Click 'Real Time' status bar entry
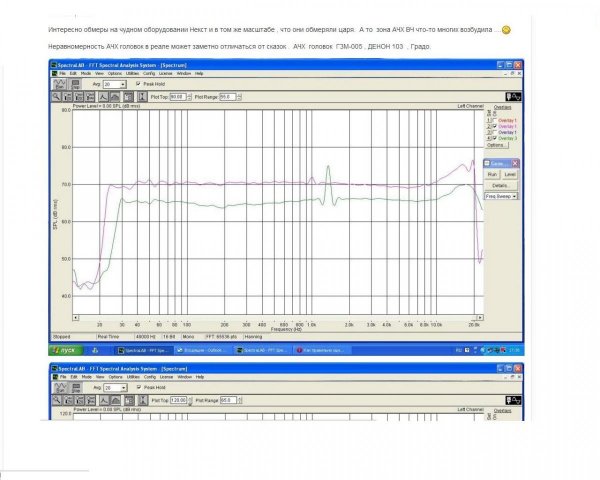The height and width of the screenshot is (480, 600). (x=108, y=337)
